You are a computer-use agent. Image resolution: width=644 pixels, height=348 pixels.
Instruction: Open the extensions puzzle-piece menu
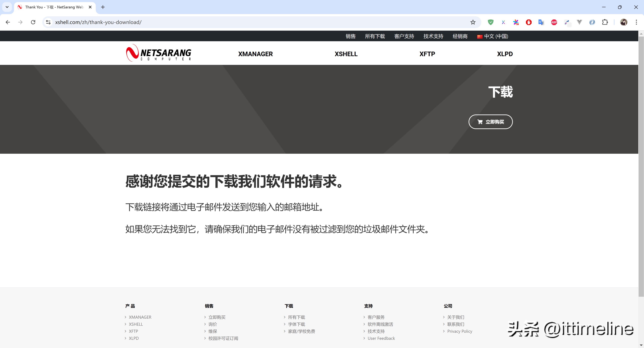pyautogui.click(x=605, y=22)
